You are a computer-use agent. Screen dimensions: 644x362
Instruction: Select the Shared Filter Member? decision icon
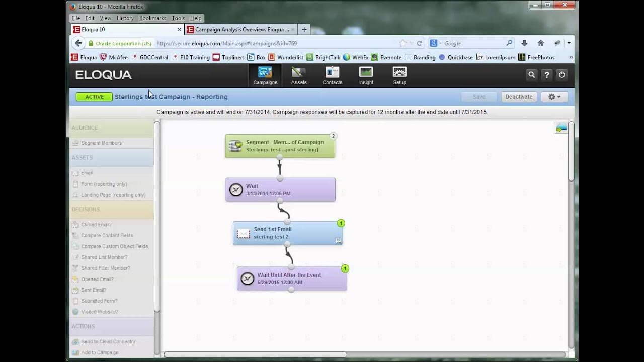pos(75,268)
